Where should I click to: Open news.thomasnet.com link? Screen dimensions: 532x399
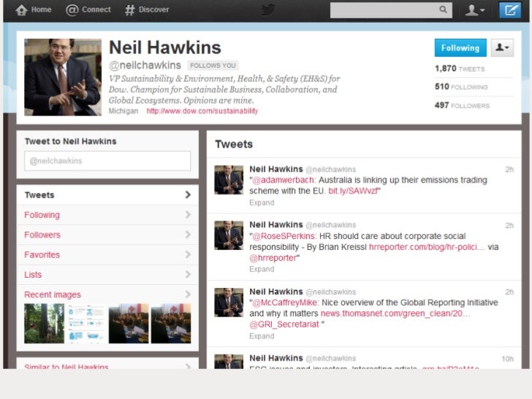click(395, 313)
